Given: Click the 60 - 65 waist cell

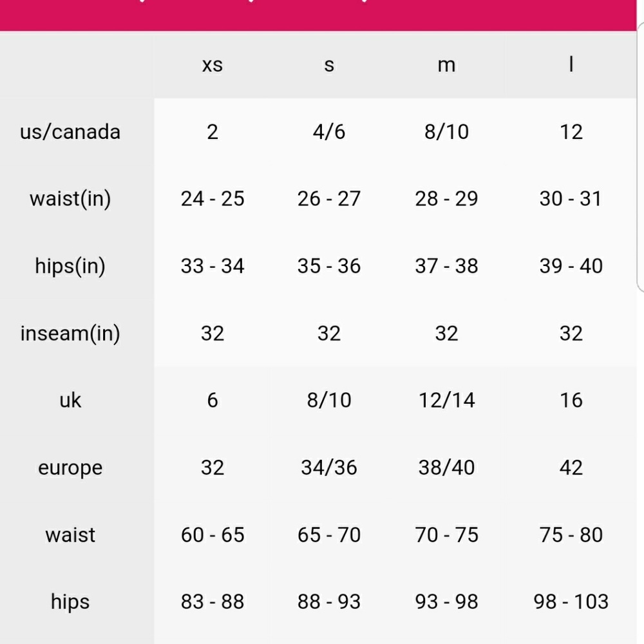Looking at the screenshot, I should [213, 535].
